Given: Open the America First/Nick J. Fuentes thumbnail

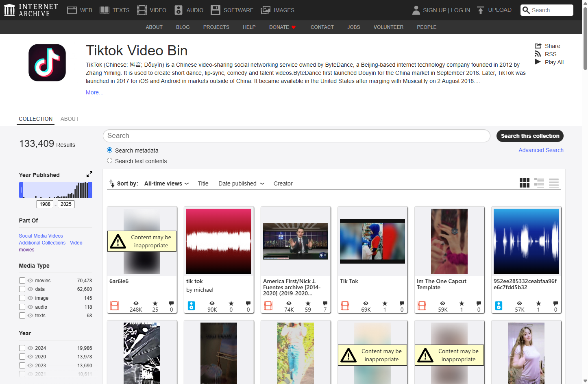Looking at the screenshot, I should (x=296, y=241).
